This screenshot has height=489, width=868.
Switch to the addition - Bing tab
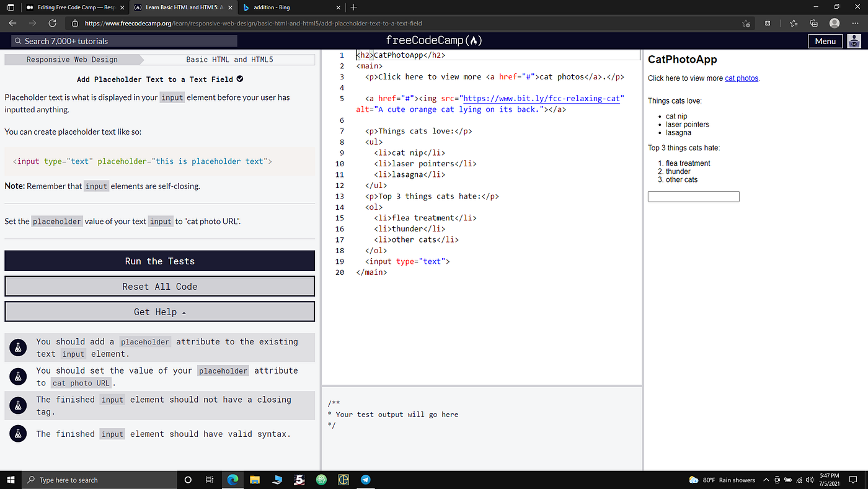coord(291,7)
